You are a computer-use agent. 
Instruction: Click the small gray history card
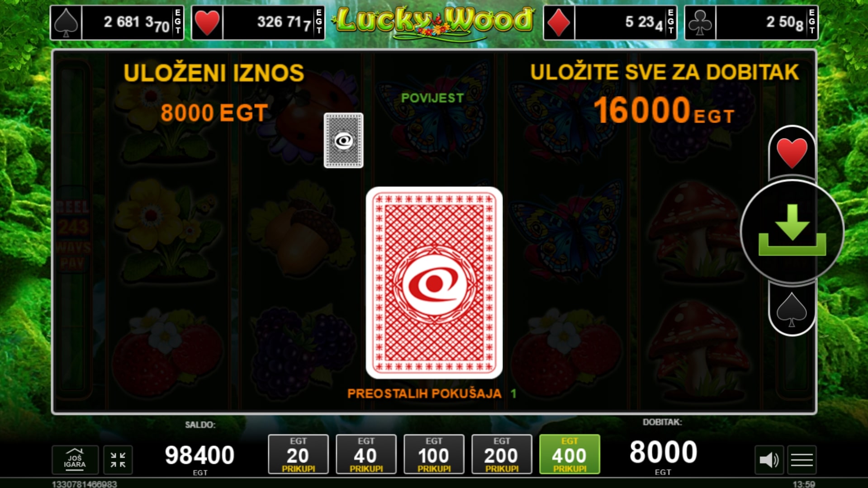[343, 140]
